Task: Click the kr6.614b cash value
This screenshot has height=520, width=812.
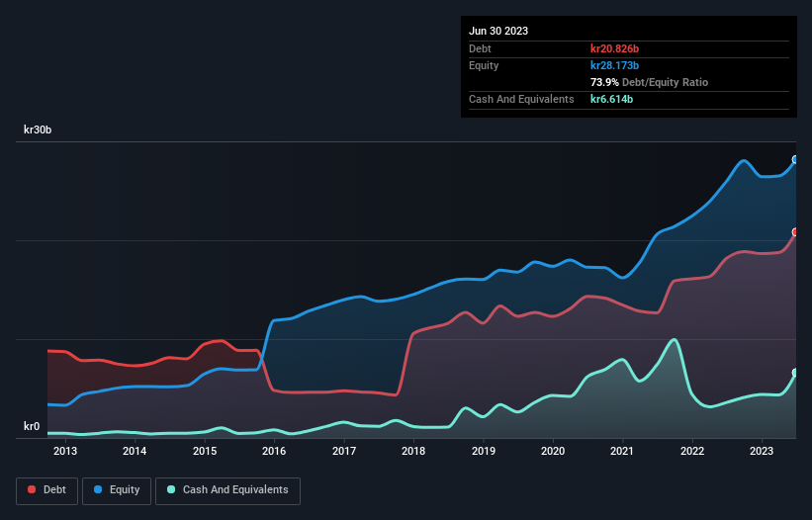Action: coord(611,99)
